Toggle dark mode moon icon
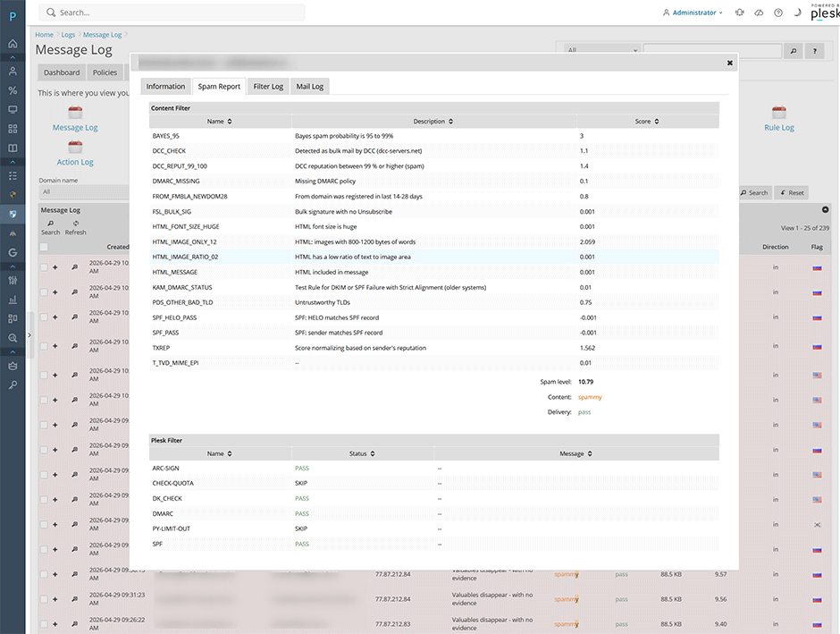The height and width of the screenshot is (634, 840). [x=798, y=13]
